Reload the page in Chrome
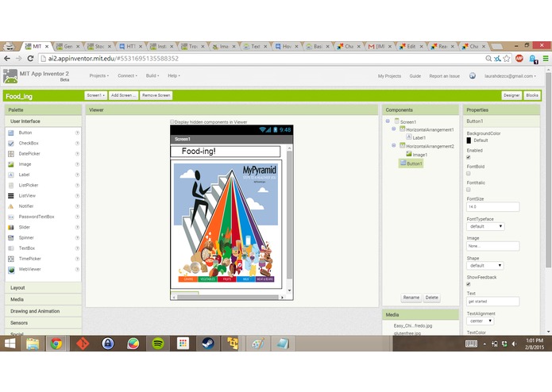 (x=30, y=59)
